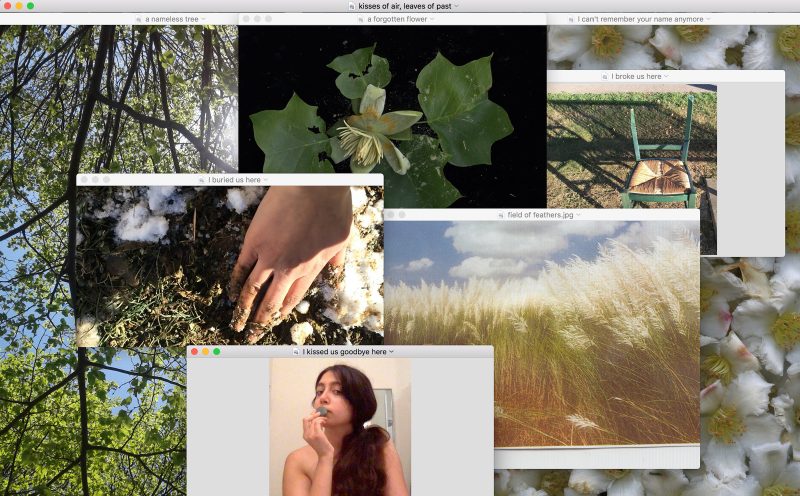Expand the "field of feathers.jpg" title chevron

(579, 215)
